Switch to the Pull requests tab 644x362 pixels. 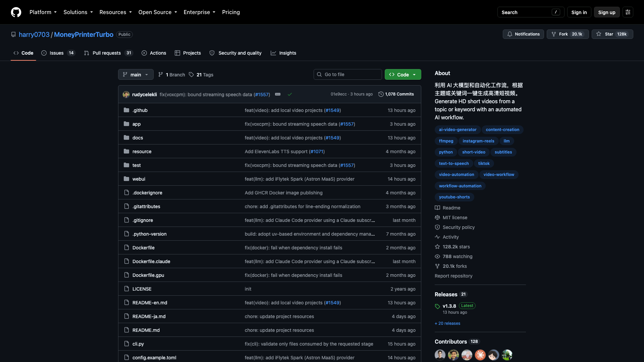tap(109, 53)
